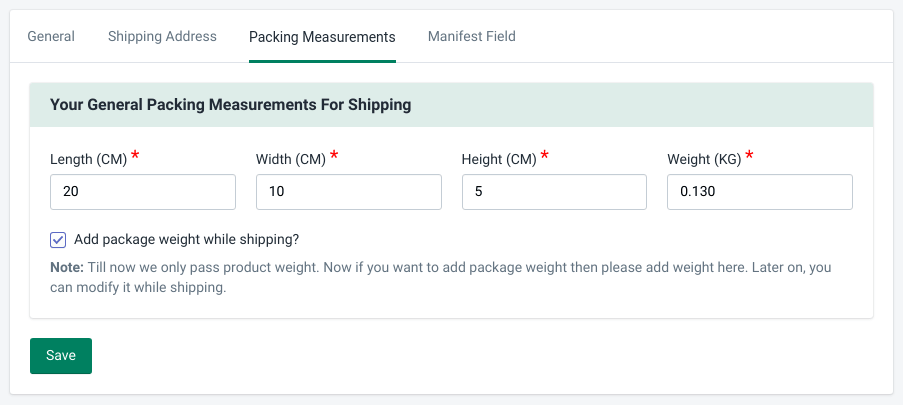Focus the Length input containing 20

click(143, 192)
